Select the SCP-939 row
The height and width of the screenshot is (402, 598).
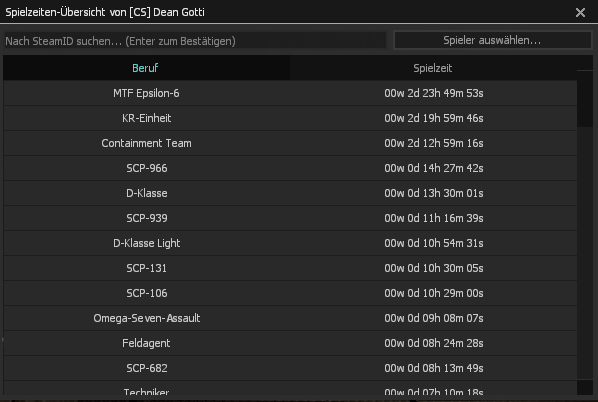[290, 218]
